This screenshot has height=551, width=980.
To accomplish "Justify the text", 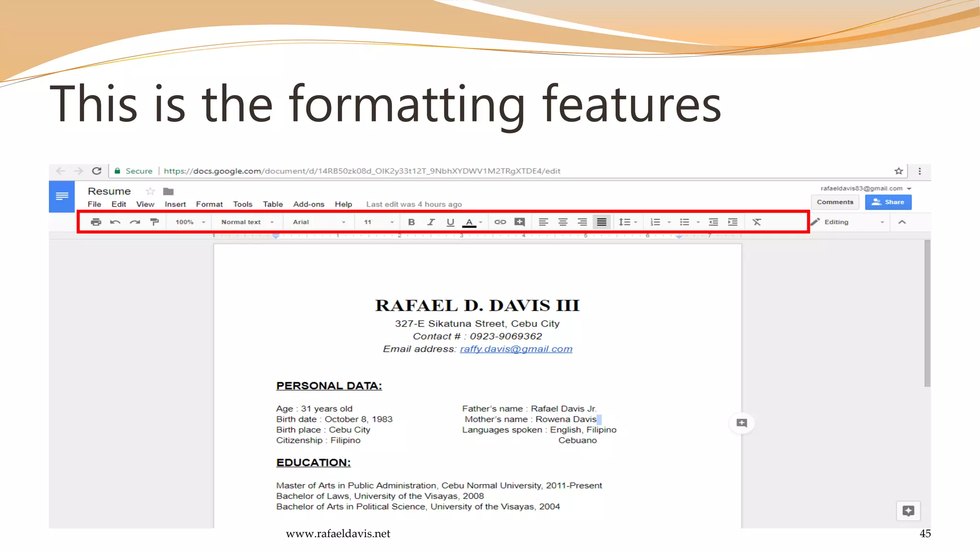I will [601, 222].
